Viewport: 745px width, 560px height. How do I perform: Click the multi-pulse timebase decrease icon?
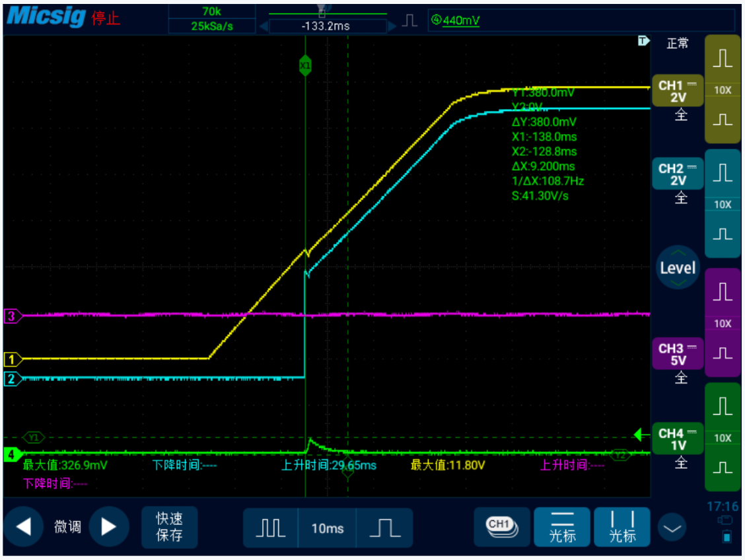pos(270,528)
